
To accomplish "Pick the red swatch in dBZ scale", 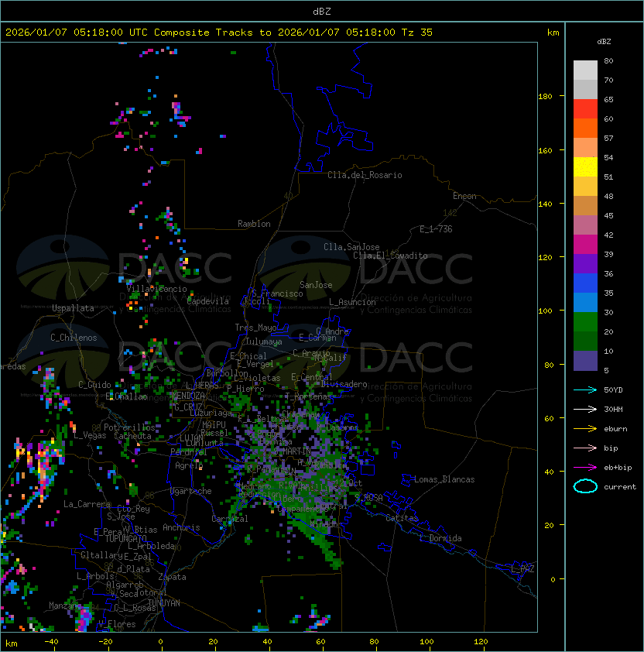I will [x=585, y=109].
